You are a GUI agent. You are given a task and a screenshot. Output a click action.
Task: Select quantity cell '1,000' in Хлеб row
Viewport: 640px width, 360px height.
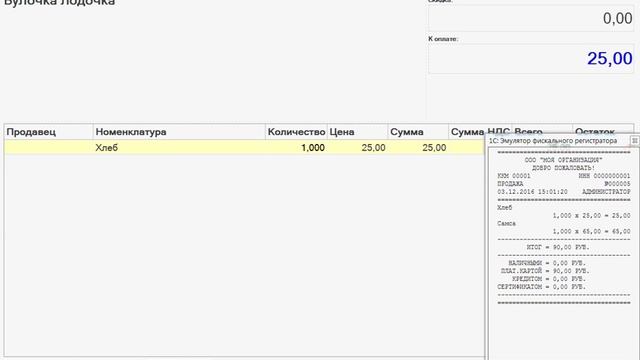click(x=296, y=147)
